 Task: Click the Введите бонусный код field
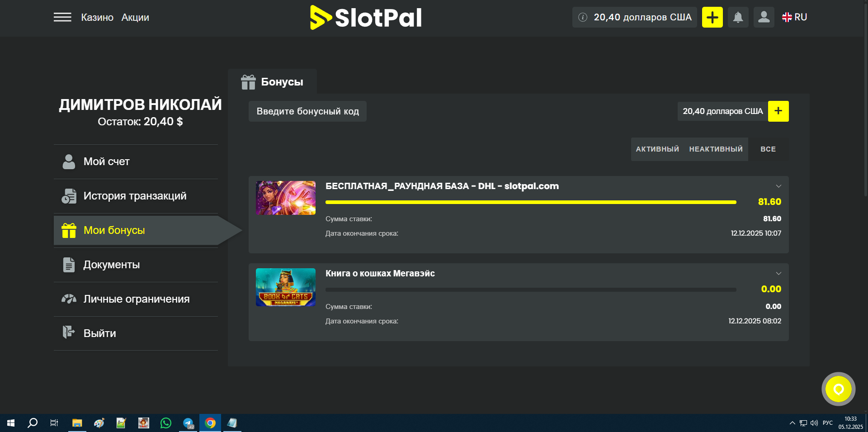pos(307,111)
